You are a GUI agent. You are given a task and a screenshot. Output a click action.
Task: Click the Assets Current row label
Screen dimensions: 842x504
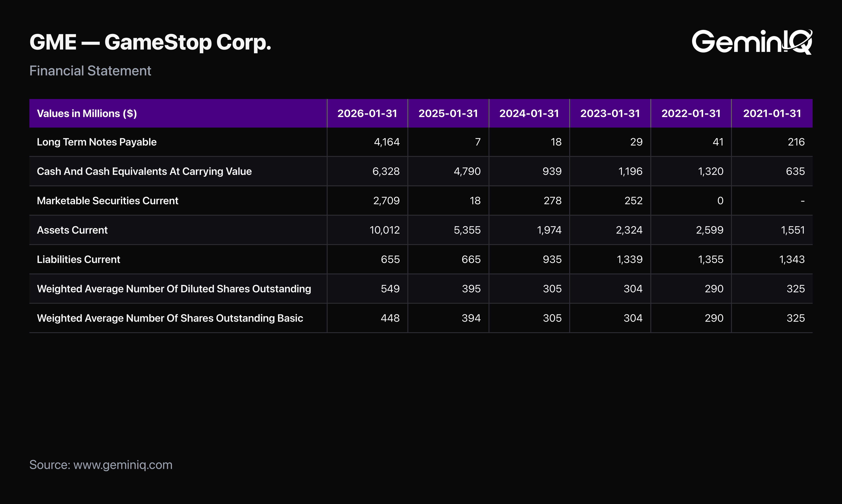[72, 230]
